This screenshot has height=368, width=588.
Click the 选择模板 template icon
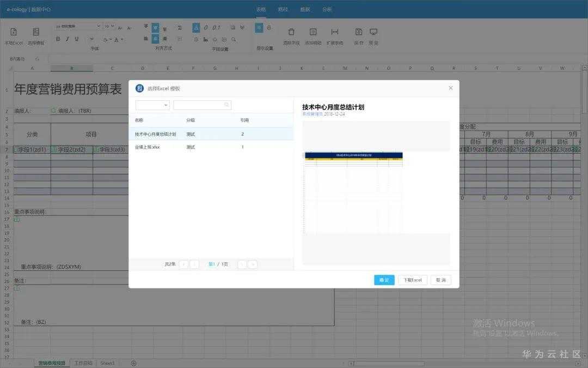[x=36, y=32]
